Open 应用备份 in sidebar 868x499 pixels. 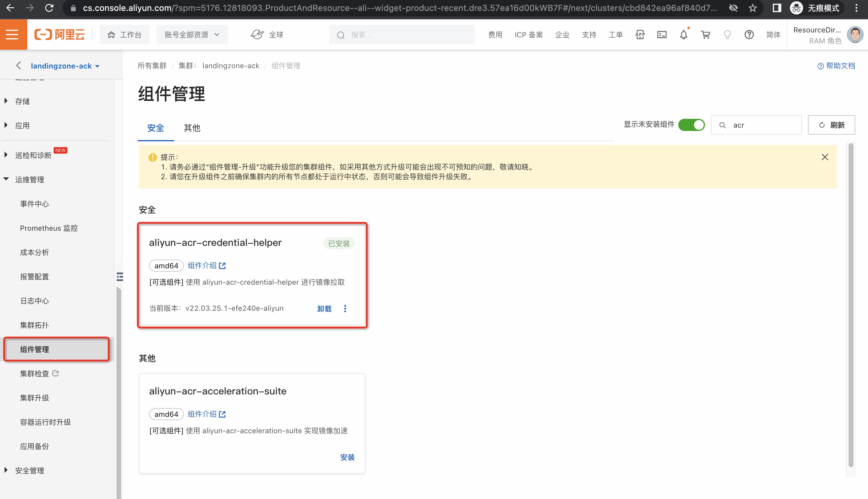(x=34, y=446)
